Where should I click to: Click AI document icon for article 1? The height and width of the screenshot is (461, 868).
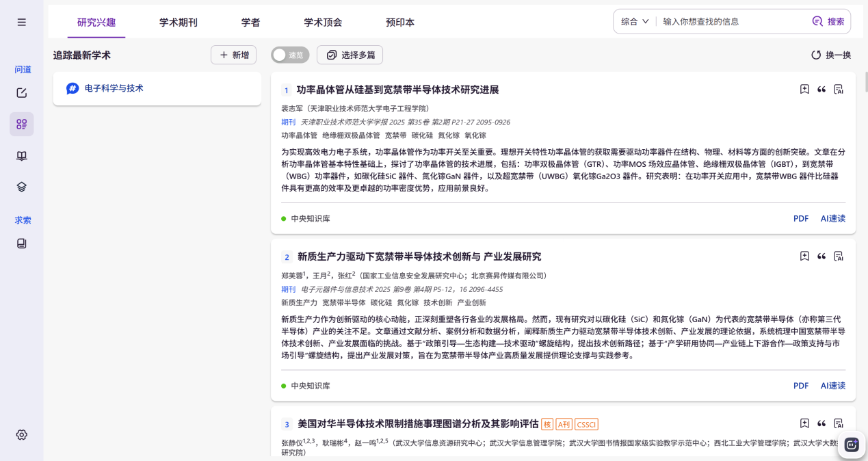pos(839,89)
